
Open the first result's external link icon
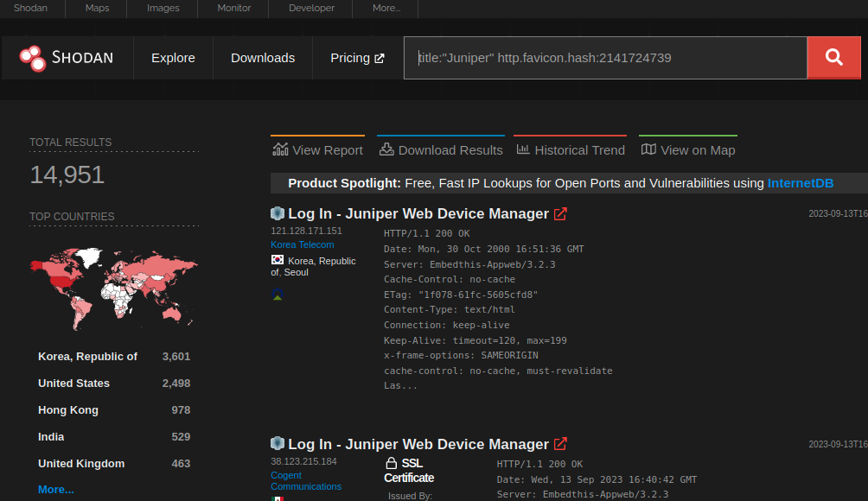point(560,213)
